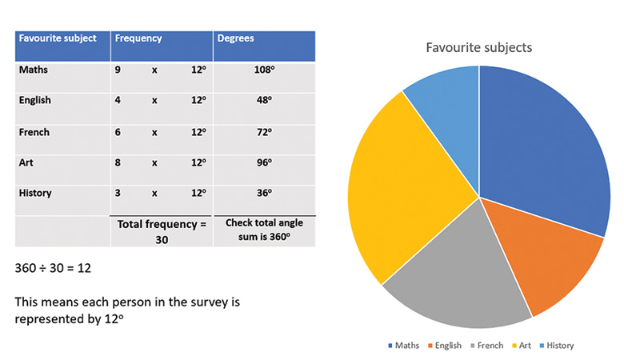
Task: Click the 'Favourite subjects' chart title
Action: click(478, 48)
